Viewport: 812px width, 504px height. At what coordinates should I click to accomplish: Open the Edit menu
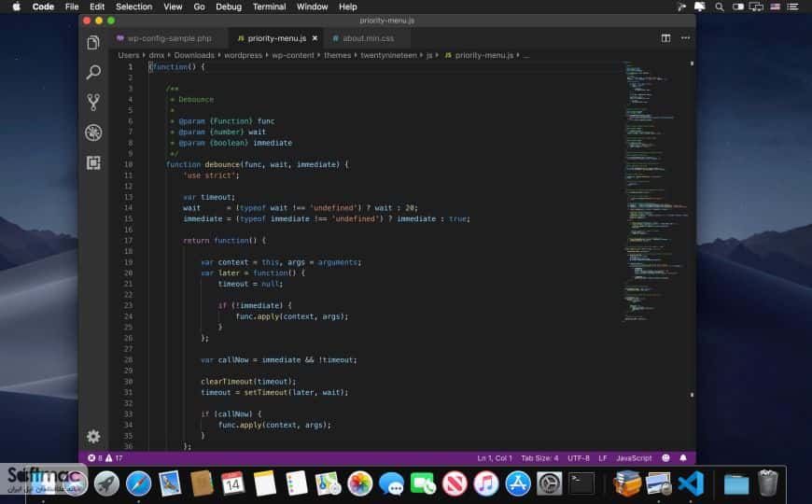[97, 7]
